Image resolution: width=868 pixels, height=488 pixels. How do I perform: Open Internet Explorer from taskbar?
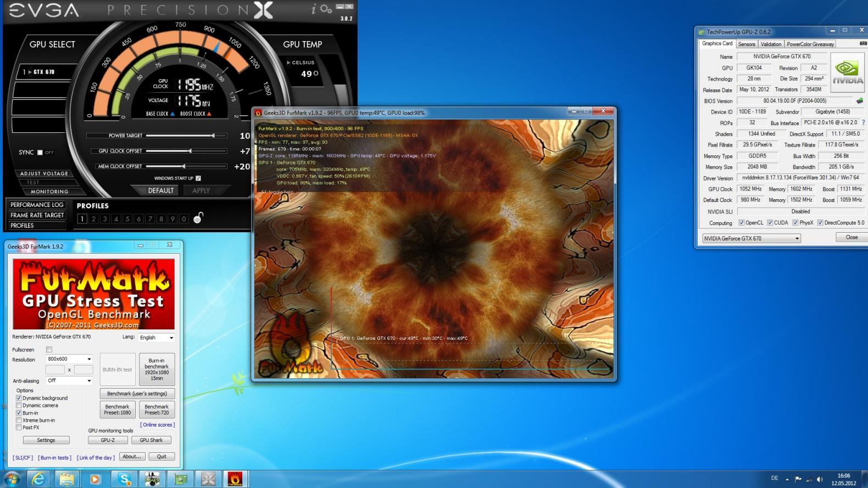[x=38, y=479]
